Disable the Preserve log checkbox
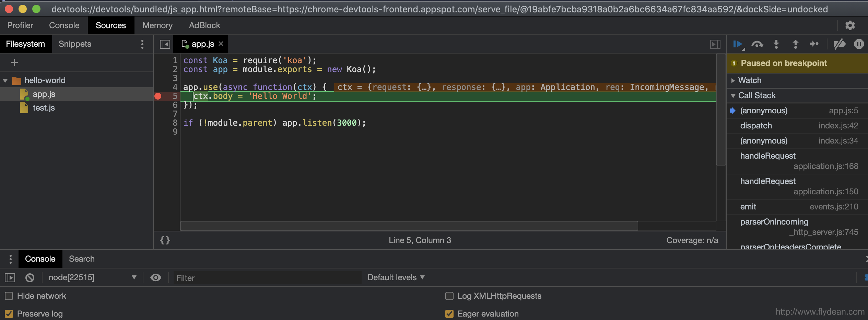 [x=9, y=313]
